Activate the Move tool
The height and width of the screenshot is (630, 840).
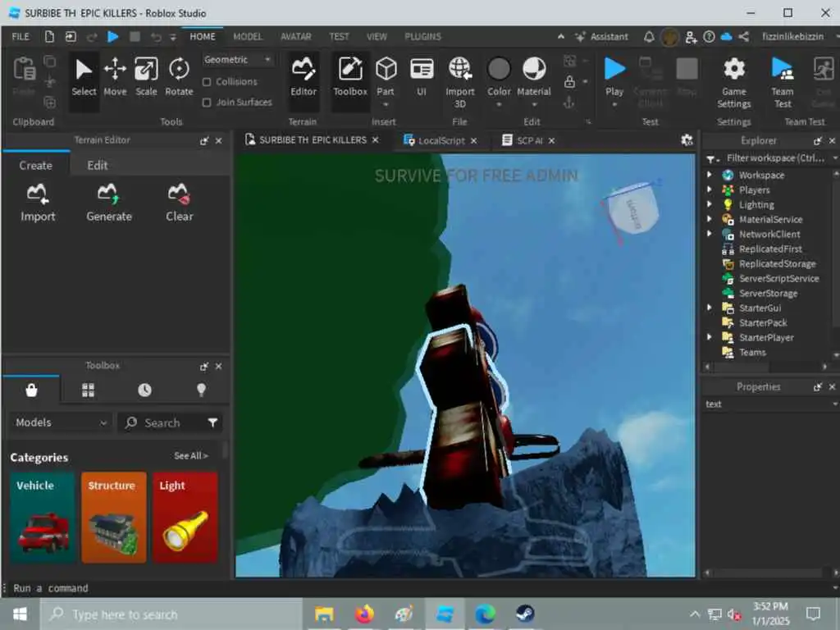[x=115, y=78]
